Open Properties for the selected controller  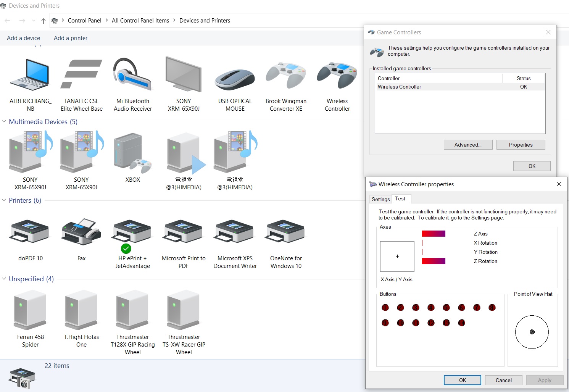pos(521,145)
